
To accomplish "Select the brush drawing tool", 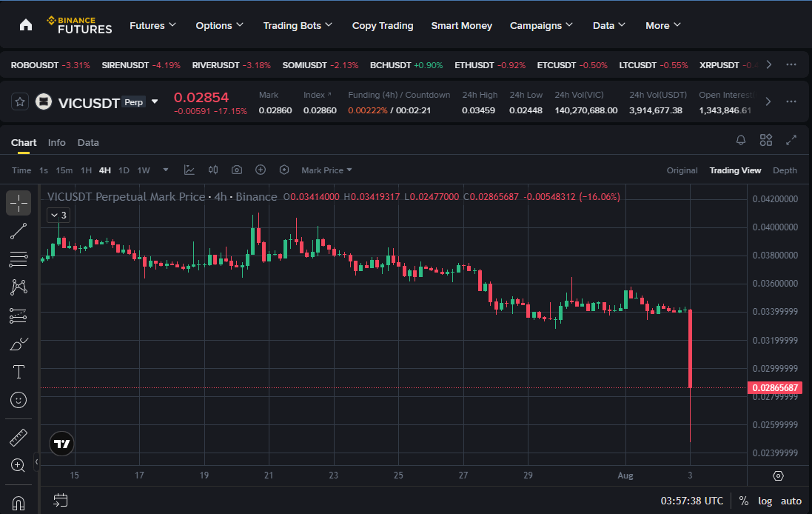I will [x=19, y=344].
